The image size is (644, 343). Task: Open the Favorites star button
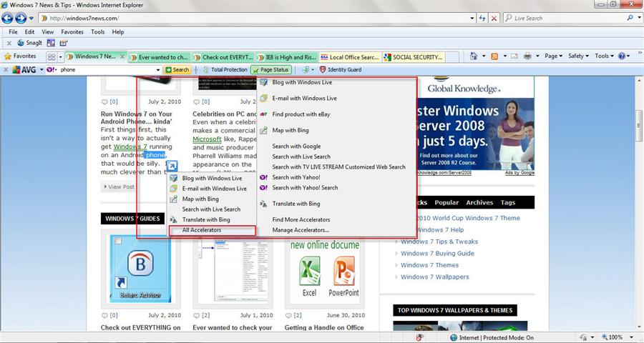[20, 56]
